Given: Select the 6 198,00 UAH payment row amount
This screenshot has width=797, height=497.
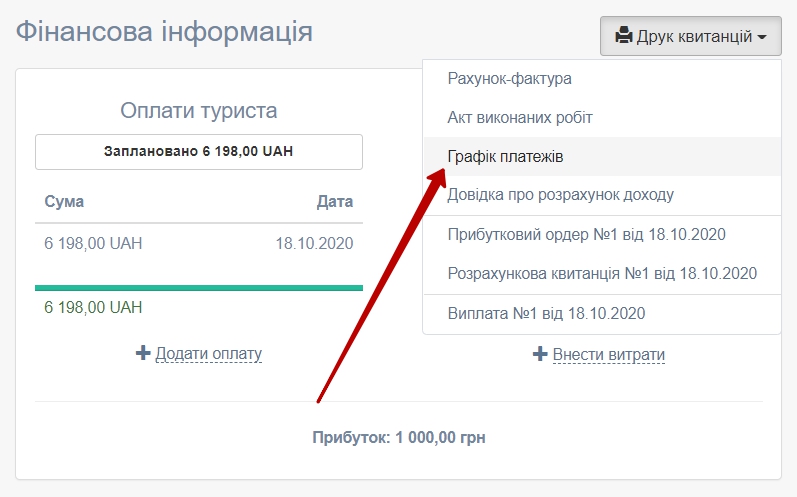Looking at the screenshot, I should 93,243.
